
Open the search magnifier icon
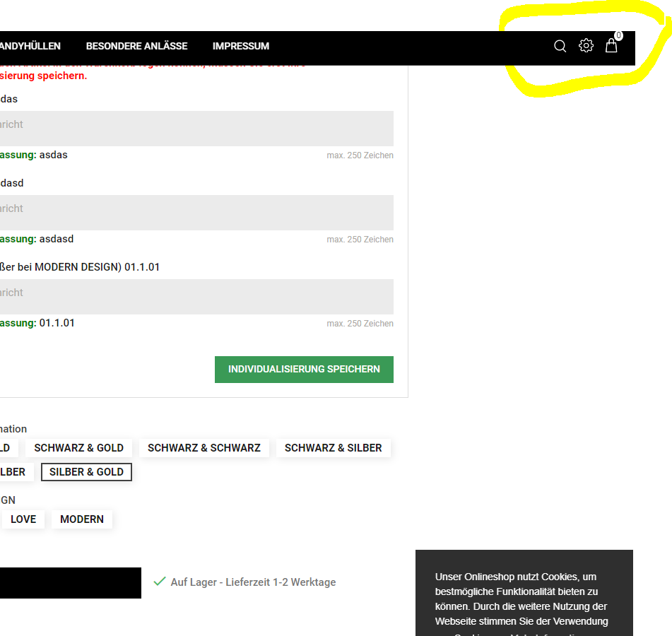560,46
